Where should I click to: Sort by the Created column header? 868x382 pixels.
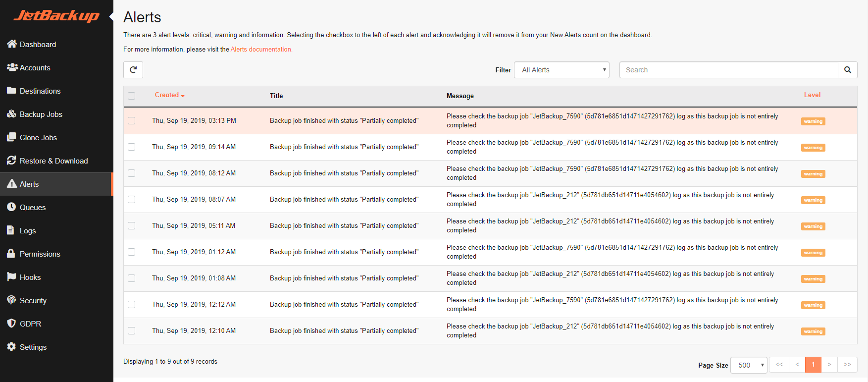point(169,95)
